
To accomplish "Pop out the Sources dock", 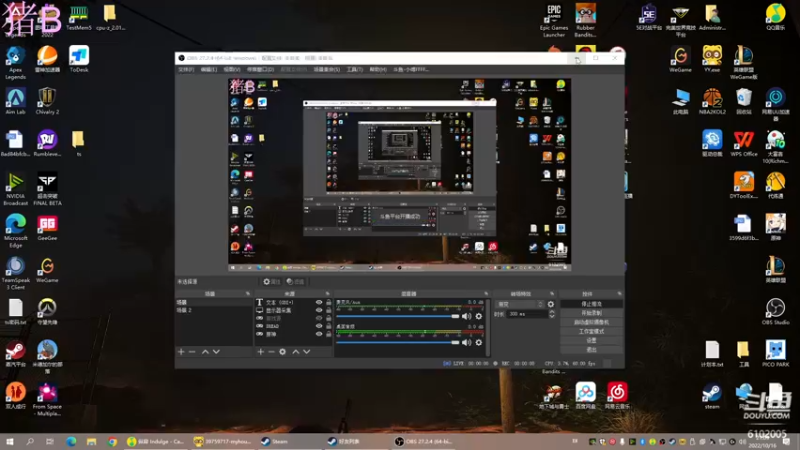I will coord(328,294).
